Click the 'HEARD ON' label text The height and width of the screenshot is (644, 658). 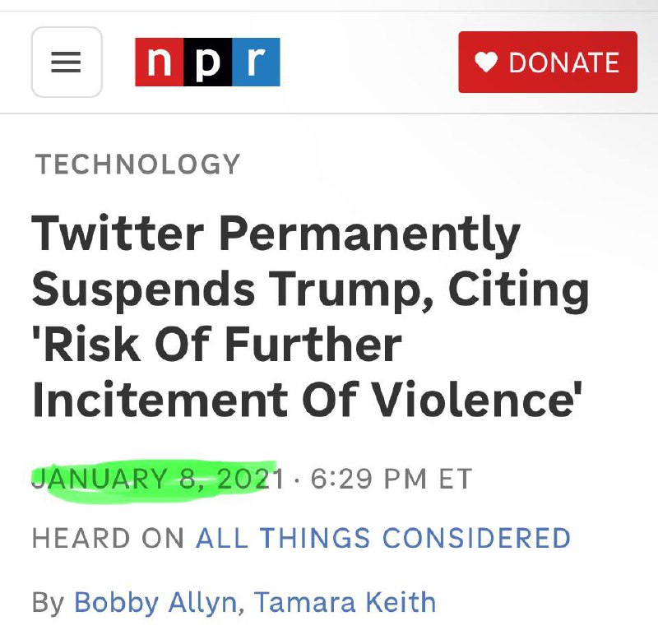(x=109, y=538)
